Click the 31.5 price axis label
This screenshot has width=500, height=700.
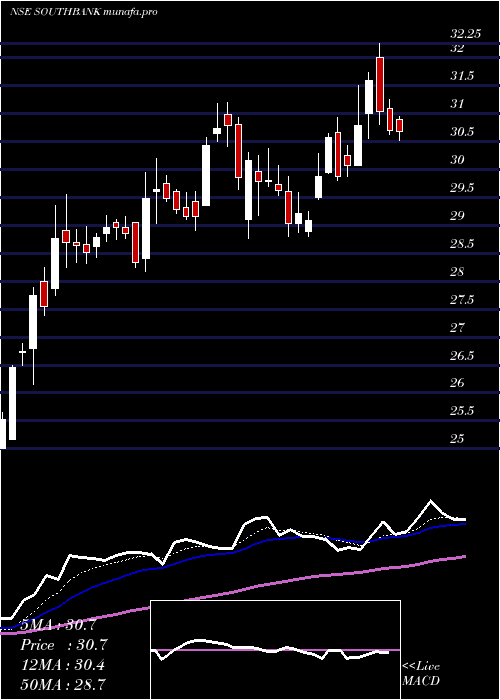tap(462, 76)
